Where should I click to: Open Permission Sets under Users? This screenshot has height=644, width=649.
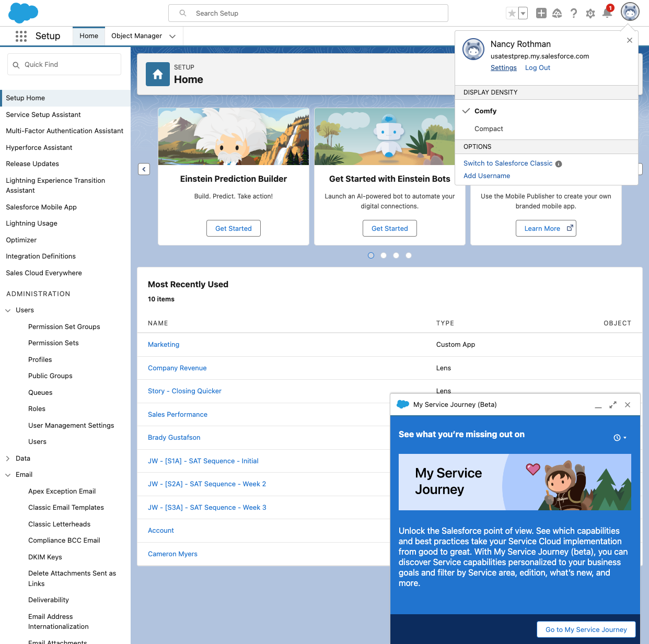pyautogui.click(x=53, y=343)
